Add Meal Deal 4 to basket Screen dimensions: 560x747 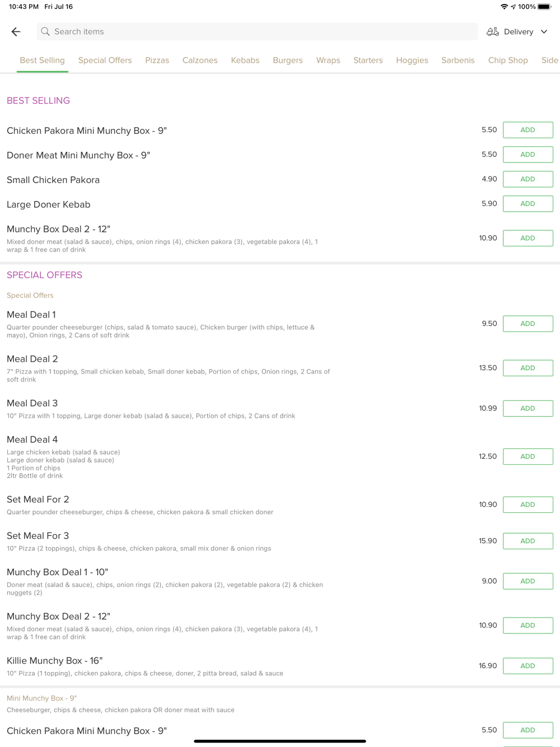(x=528, y=456)
